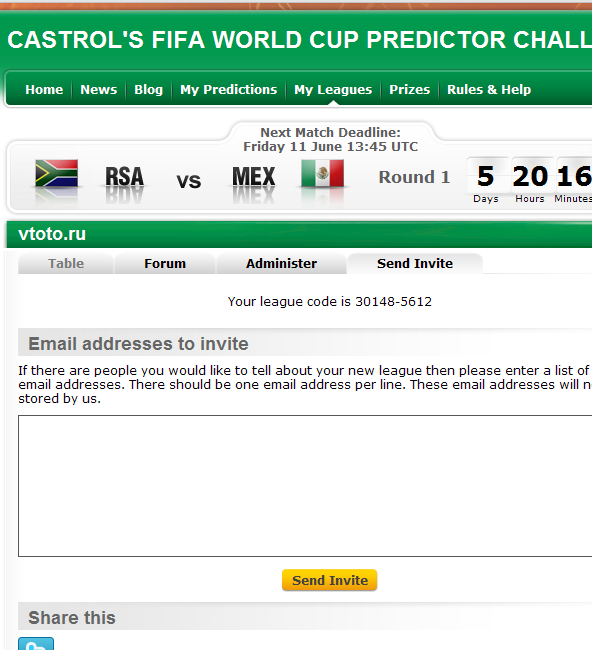Click the Mexico flag icon

[x=323, y=173]
